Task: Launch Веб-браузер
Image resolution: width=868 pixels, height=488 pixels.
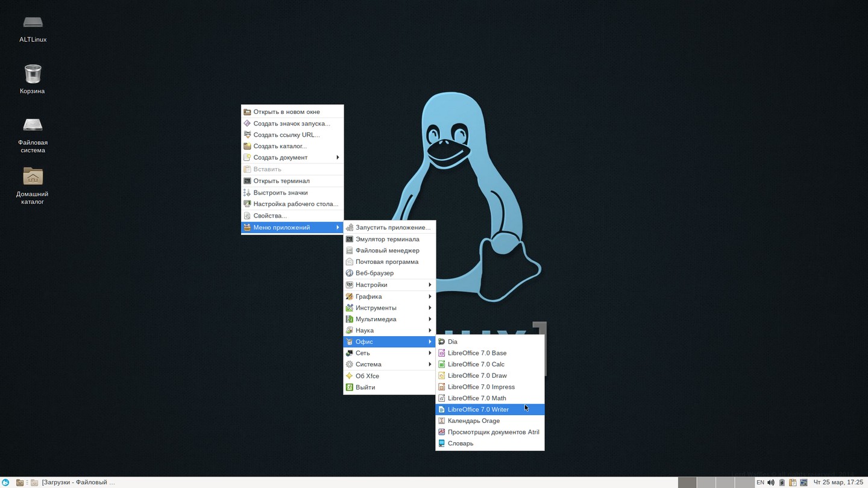Action: pos(389,273)
